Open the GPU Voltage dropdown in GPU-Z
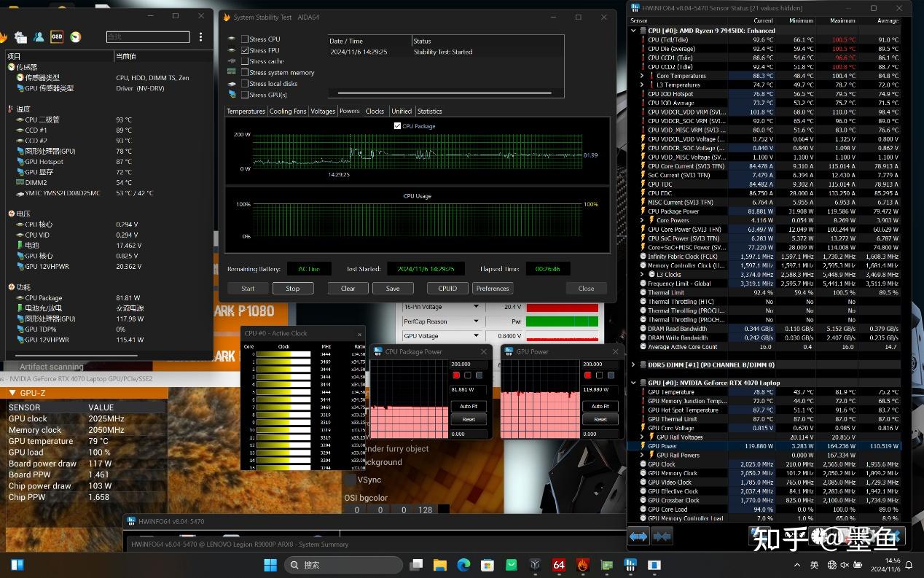 (x=477, y=336)
